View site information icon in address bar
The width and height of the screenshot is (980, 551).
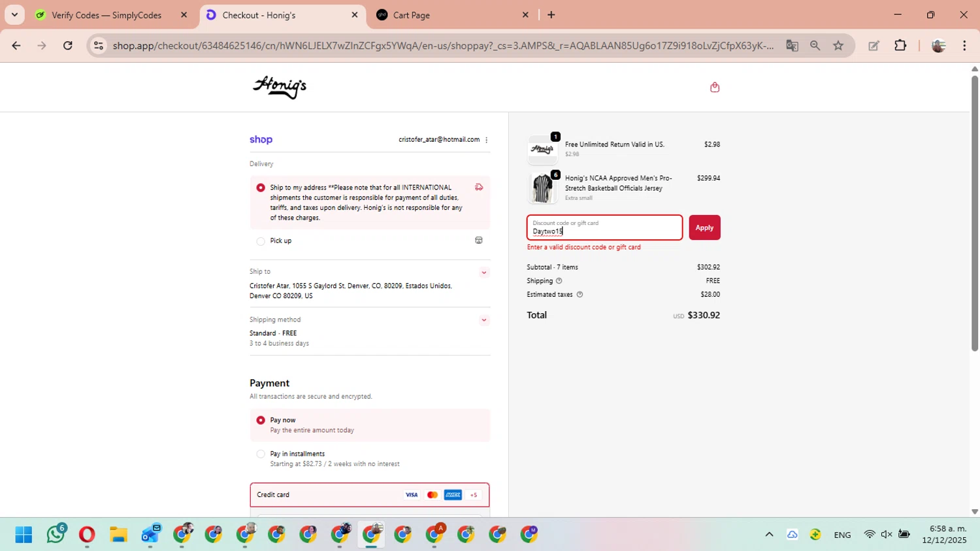(x=99, y=45)
